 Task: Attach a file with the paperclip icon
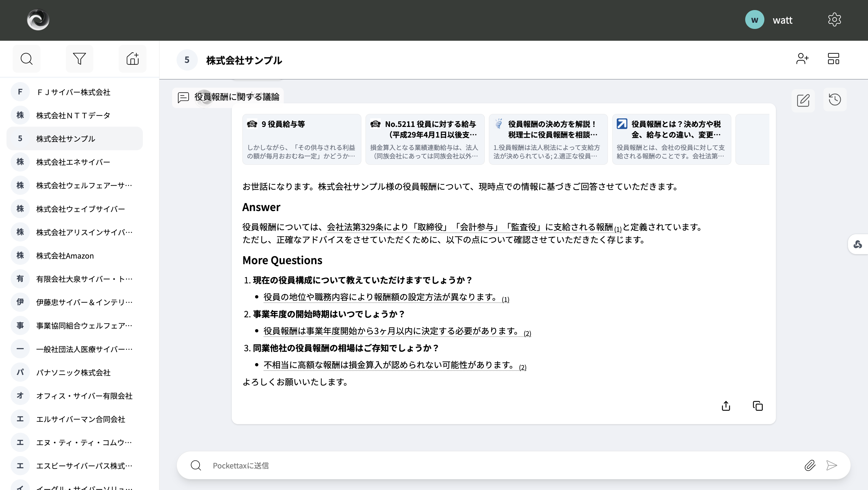810,465
